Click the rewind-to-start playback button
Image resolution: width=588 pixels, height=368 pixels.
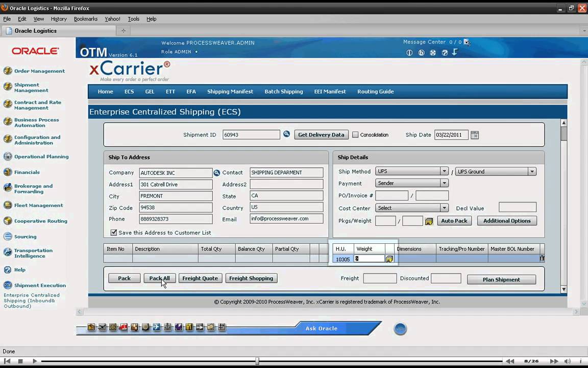(x=7, y=361)
